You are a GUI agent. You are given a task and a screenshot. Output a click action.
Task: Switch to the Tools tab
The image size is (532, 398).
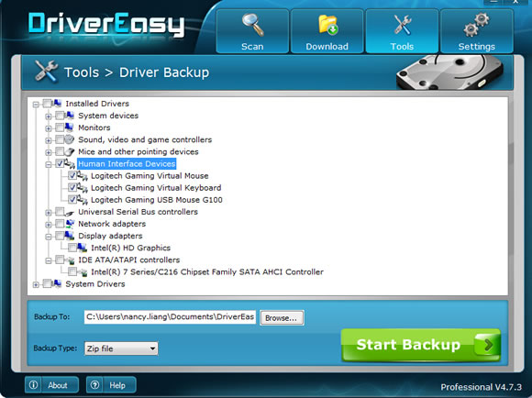coord(402,31)
